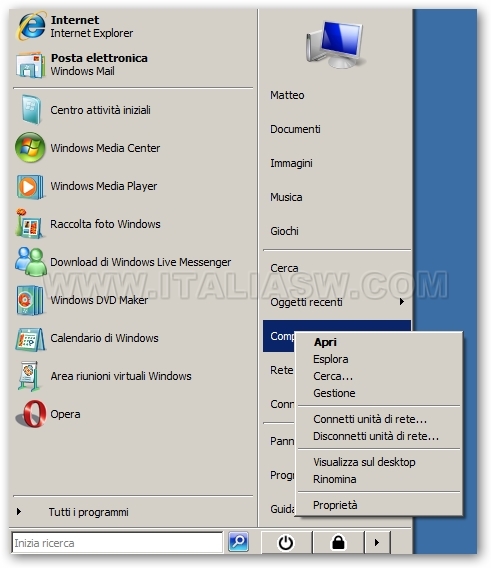
Task: Click the Inizia ricerca search field
Action: [117, 543]
